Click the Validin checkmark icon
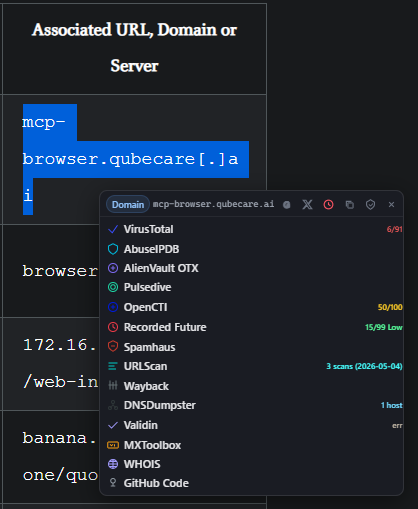This screenshot has height=509, width=418. (x=113, y=425)
